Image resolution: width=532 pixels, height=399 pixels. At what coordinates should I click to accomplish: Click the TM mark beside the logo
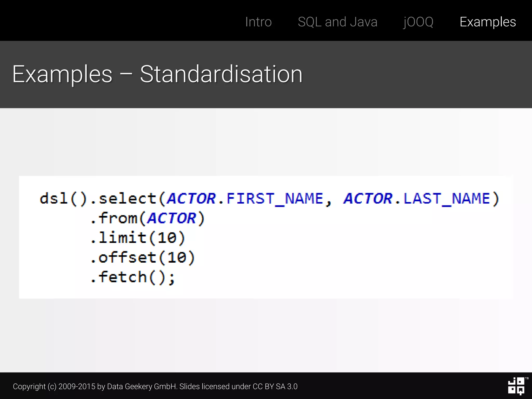click(x=527, y=378)
